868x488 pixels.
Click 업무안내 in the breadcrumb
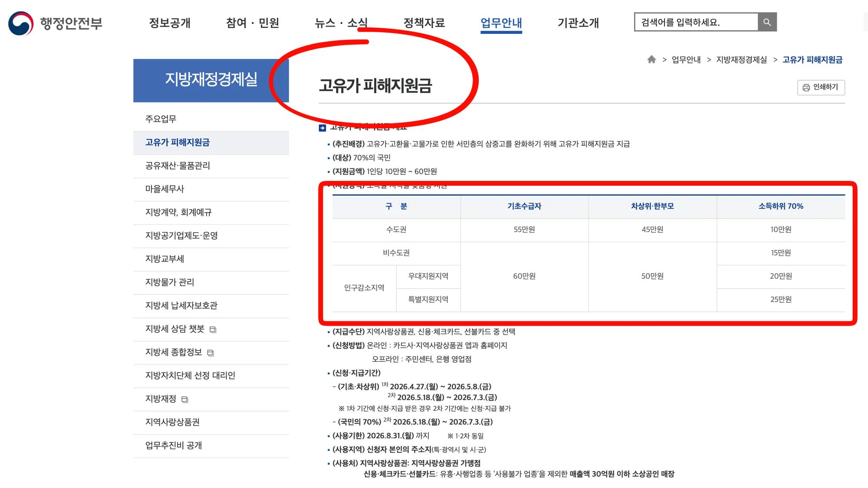pos(686,60)
